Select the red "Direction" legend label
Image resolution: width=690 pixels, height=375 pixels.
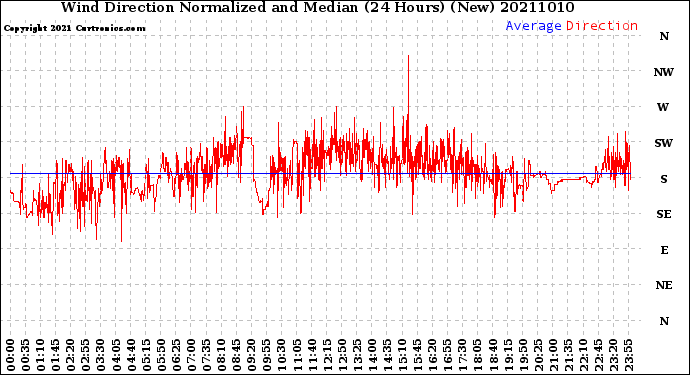click(602, 26)
